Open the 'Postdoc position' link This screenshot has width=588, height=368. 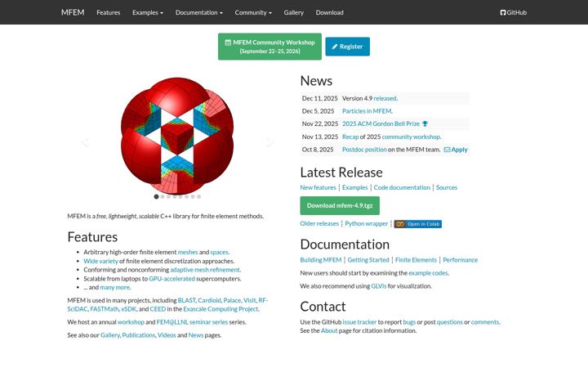click(x=364, y=150)
